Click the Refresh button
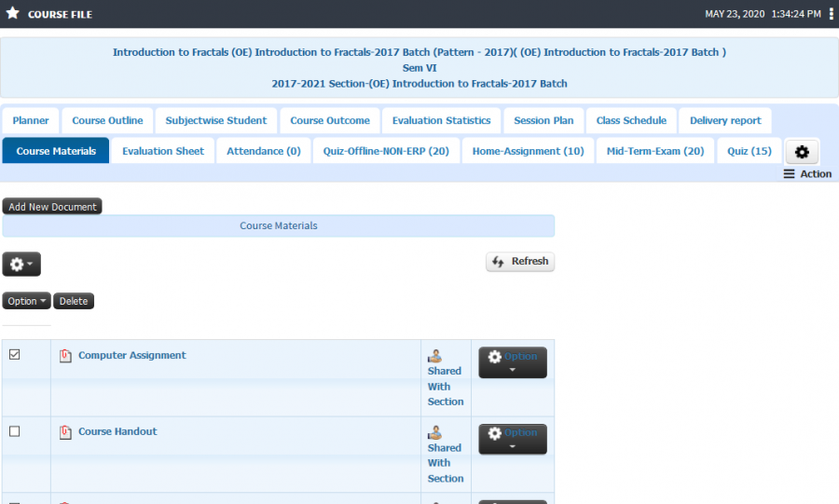Image resolution: width=839 pixels, height=504 pixels. tap(520, 262)
